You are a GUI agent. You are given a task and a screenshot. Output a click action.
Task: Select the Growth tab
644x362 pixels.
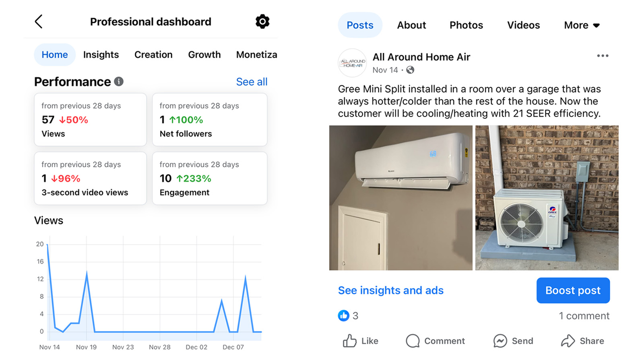204,55
